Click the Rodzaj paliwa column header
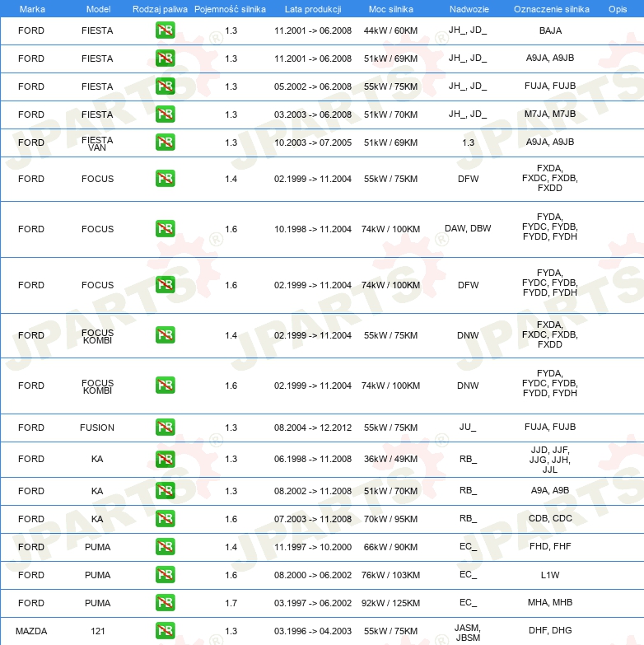Screen dimensions: 644x645 point(160,9)
